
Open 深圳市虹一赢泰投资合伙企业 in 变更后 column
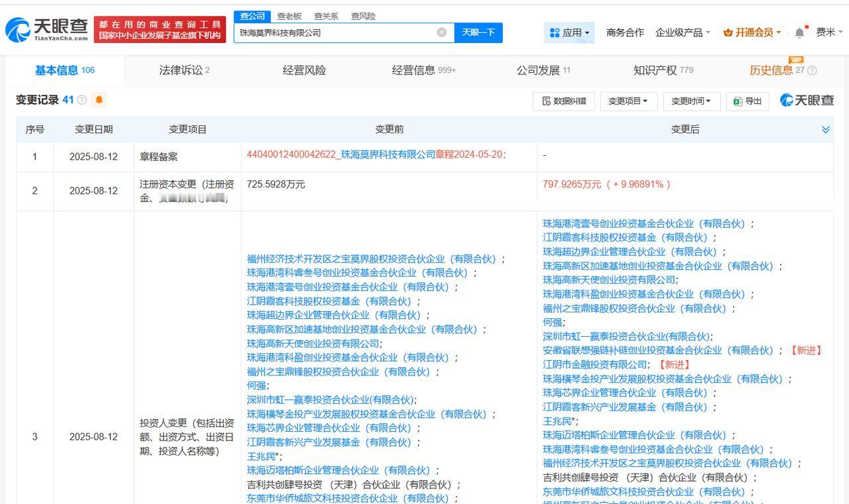(x=627, y=336)
